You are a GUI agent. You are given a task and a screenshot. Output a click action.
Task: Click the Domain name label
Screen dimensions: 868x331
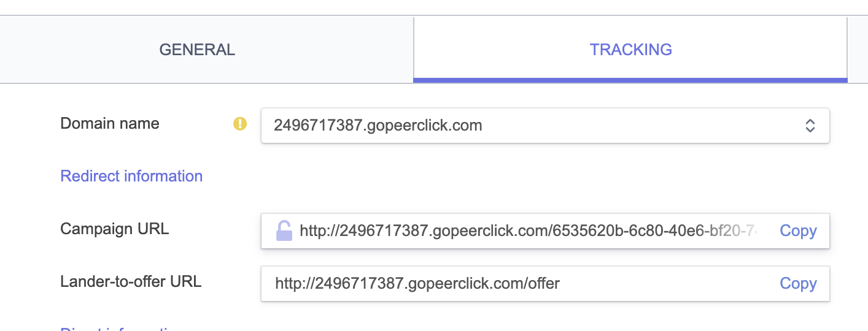(110, 124)
